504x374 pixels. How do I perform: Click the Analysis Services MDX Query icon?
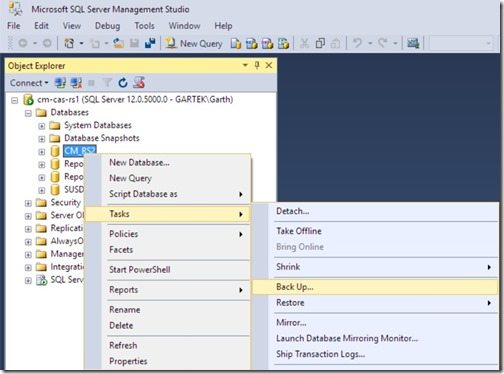coord(252,43)
